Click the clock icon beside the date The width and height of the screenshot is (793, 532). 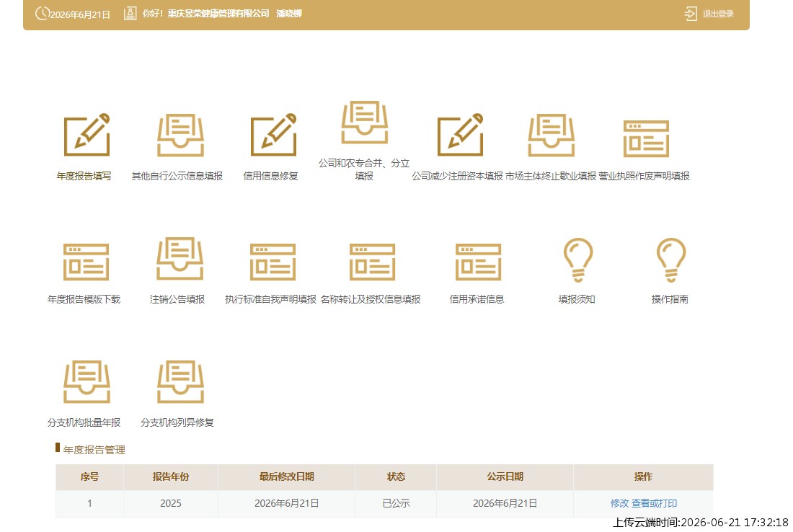tap(42, 13)
